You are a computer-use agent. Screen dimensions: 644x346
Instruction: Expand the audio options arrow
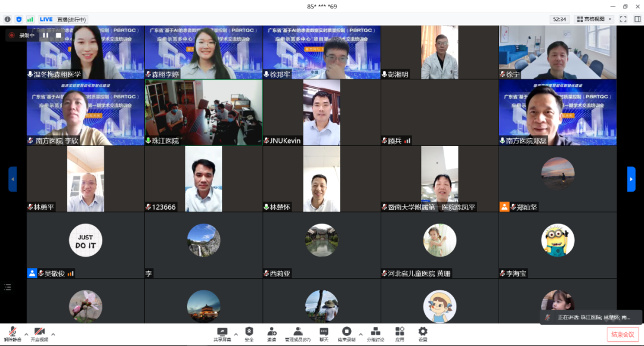(26, 334)
